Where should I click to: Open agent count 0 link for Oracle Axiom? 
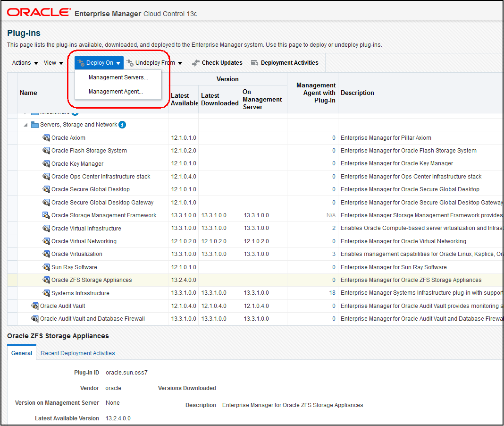334,138
